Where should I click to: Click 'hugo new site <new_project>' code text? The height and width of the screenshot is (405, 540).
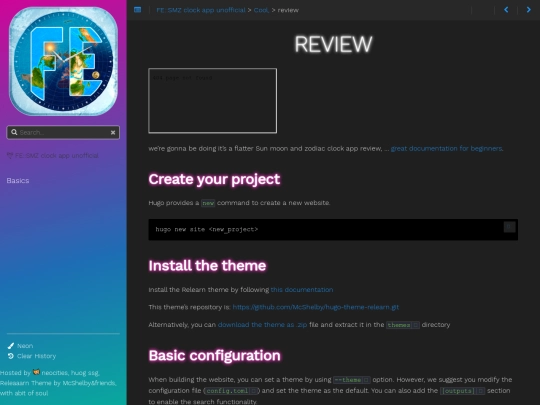tap(207, 229)
